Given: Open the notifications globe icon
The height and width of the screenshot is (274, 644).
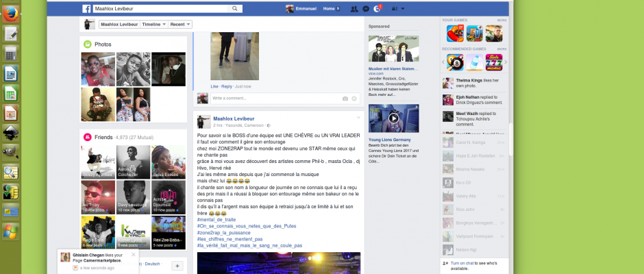Looking at the screenshot, I should [x=377, y=9].
